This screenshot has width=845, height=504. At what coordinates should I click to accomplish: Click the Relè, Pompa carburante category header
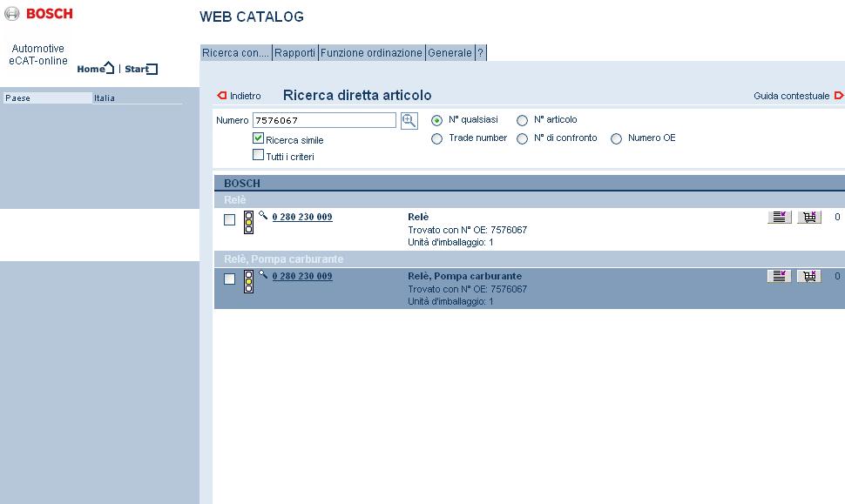coord(529,259)
